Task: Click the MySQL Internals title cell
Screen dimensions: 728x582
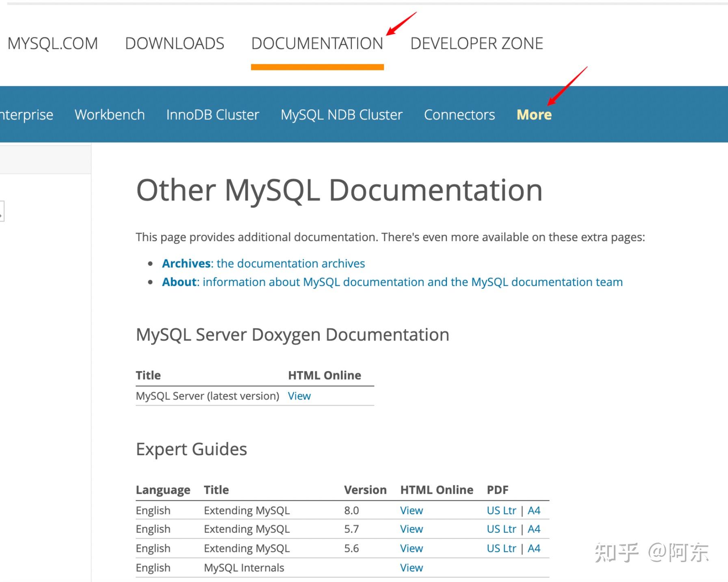Action: pos(244,568)
